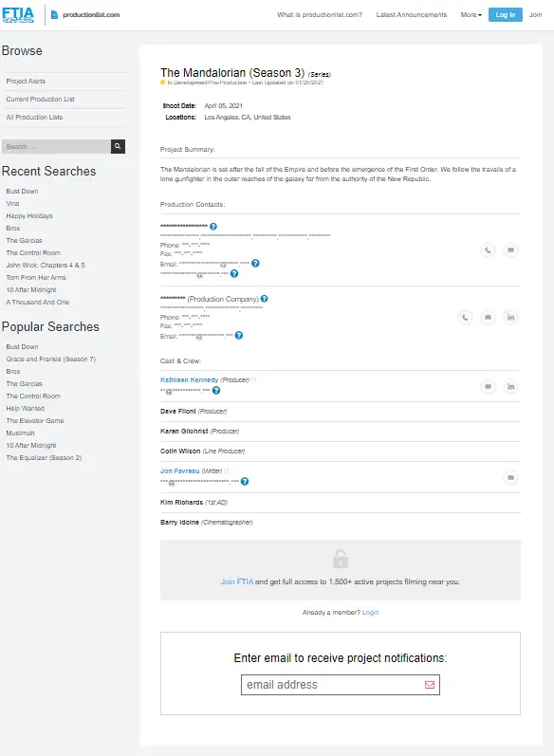Click phone icon for first production contact
The image size is (554, 756).
click(x=488, y=250)
